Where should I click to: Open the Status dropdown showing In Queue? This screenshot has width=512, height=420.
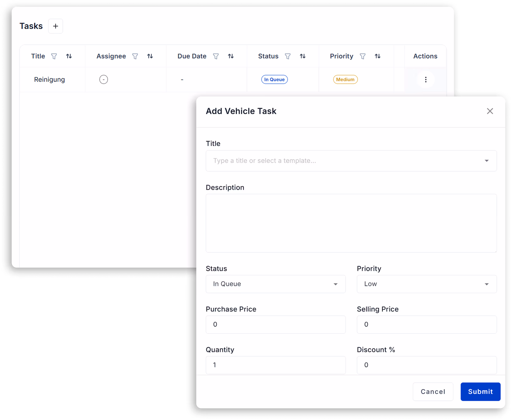click(276, 284)
